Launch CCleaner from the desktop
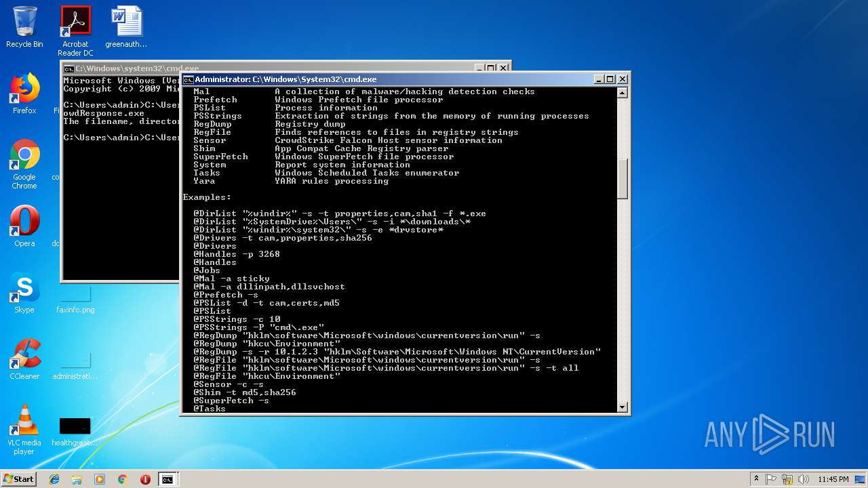 [x=24, y=359]
